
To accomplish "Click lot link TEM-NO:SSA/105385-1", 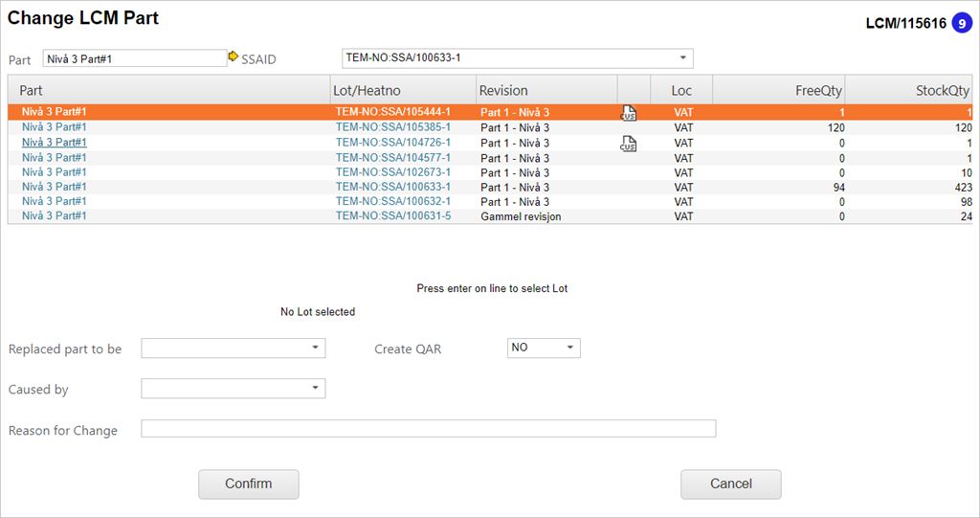I will point(392,127).
